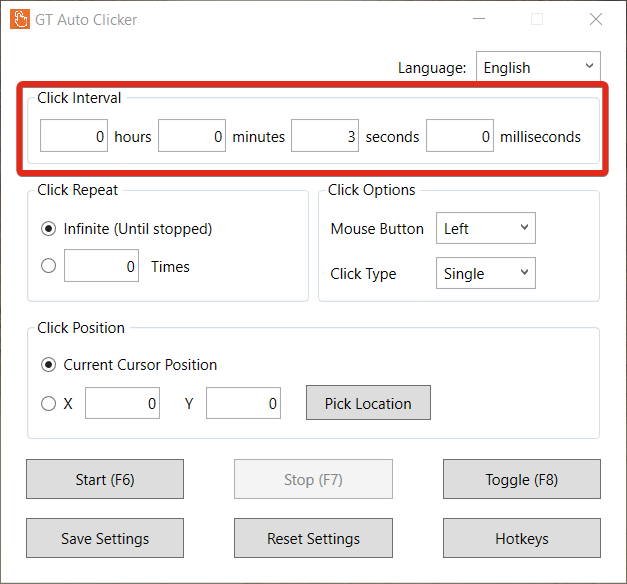Minimize the GT Auto Clicker window
This screenshot has height=584, width=627.
[x=479, y=19]
